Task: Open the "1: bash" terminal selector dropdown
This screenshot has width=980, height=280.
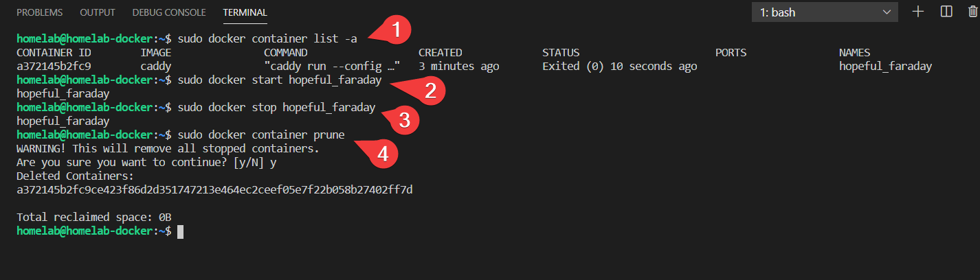Action: coord(825,12)
